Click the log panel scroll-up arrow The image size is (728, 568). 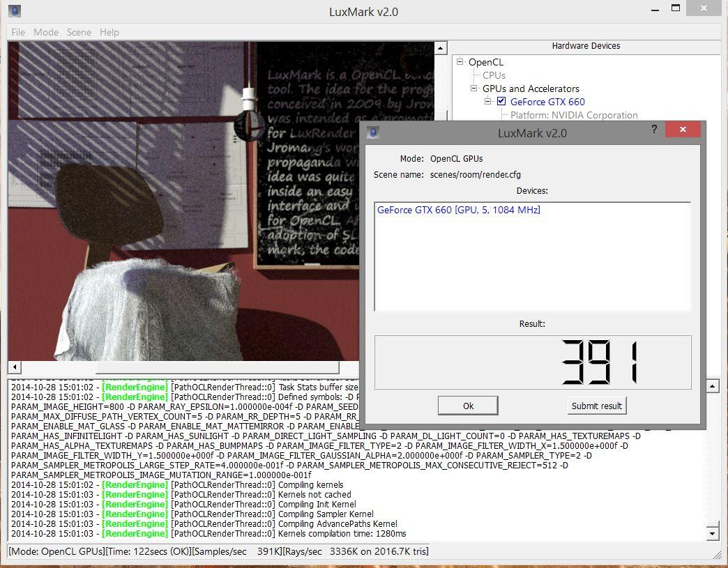[713, 386]
